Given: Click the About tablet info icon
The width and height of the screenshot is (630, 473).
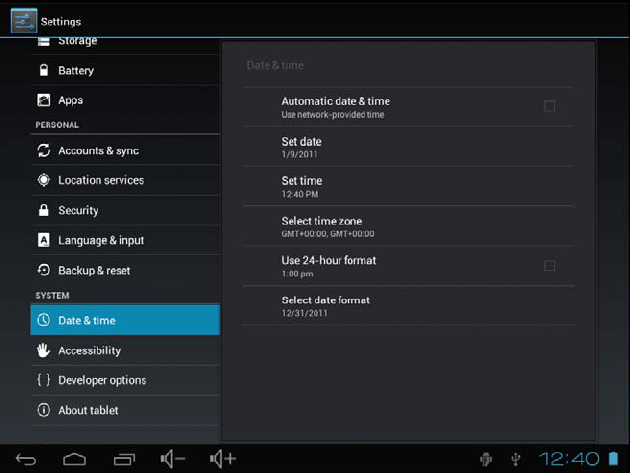Looking at the screenshot, I should pos(44,410).
